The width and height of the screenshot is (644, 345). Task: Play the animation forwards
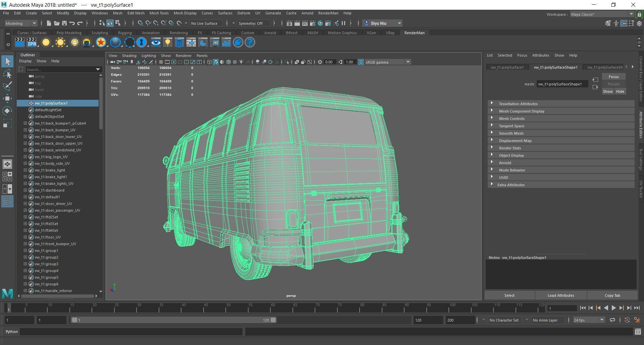point(613,308)
